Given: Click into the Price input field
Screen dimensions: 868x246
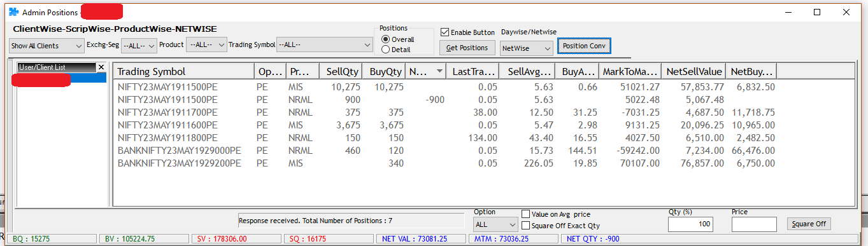Looking at the screenshot, I should coord(754,224).
